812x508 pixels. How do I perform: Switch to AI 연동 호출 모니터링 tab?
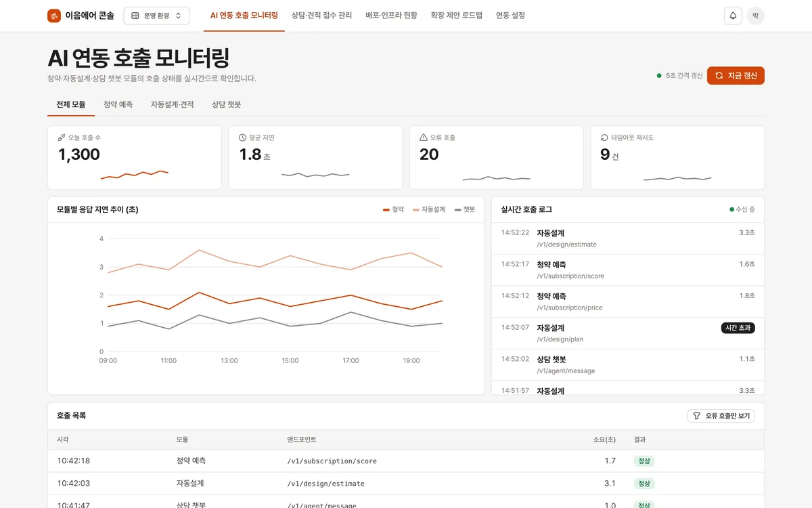pos(244,16)
